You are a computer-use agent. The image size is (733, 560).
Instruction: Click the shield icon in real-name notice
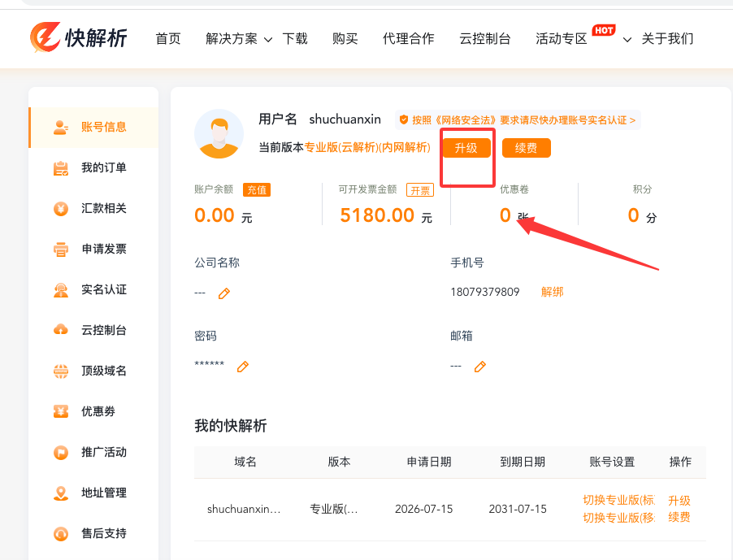(x=403, y=120)
